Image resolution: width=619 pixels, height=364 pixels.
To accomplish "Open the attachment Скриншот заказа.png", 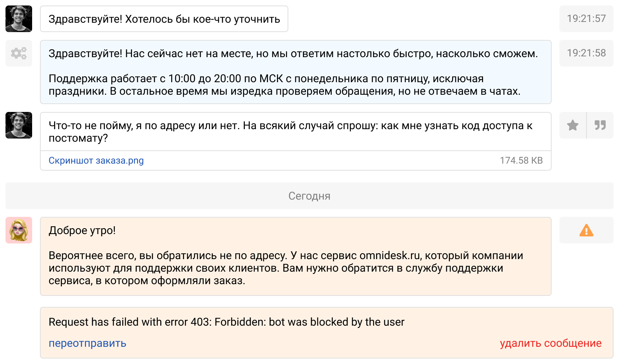I will point(96,160).
